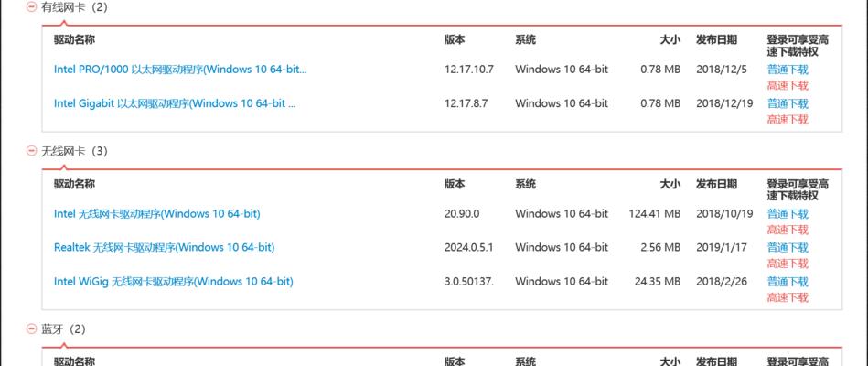Open Intel WiGig 无线网卡驱动程序 link

tap(173, 281)
